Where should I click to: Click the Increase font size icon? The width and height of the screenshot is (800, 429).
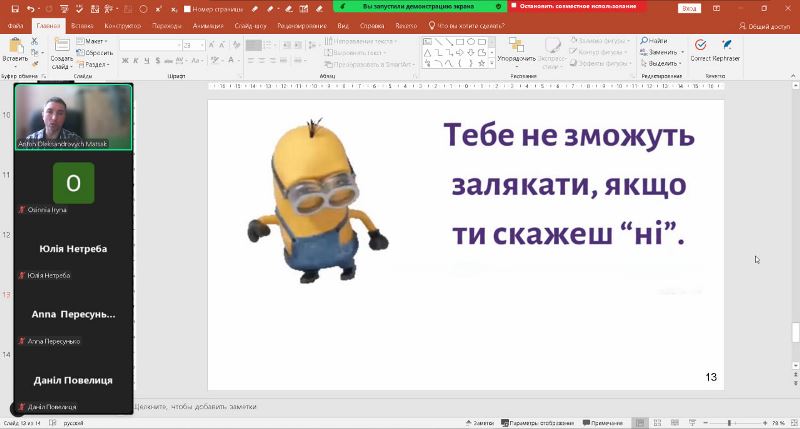(x=212, y=45)
